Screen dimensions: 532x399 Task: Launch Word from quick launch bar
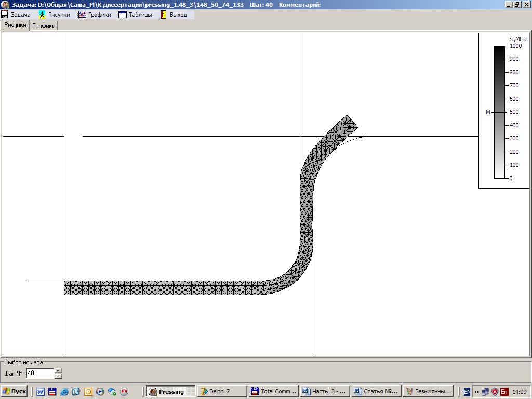click(41, 392)
